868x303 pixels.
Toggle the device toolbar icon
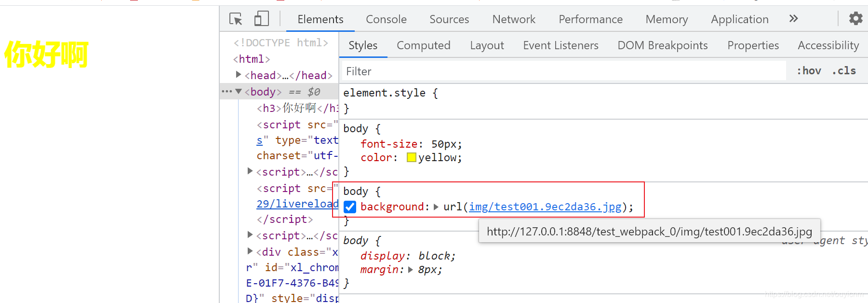(261, 19)
